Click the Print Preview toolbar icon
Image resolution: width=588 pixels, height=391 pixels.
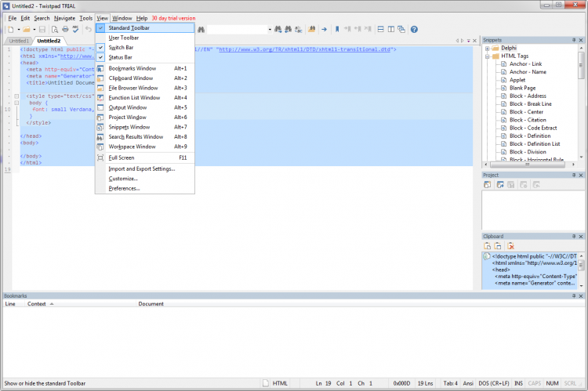point(55,29)
